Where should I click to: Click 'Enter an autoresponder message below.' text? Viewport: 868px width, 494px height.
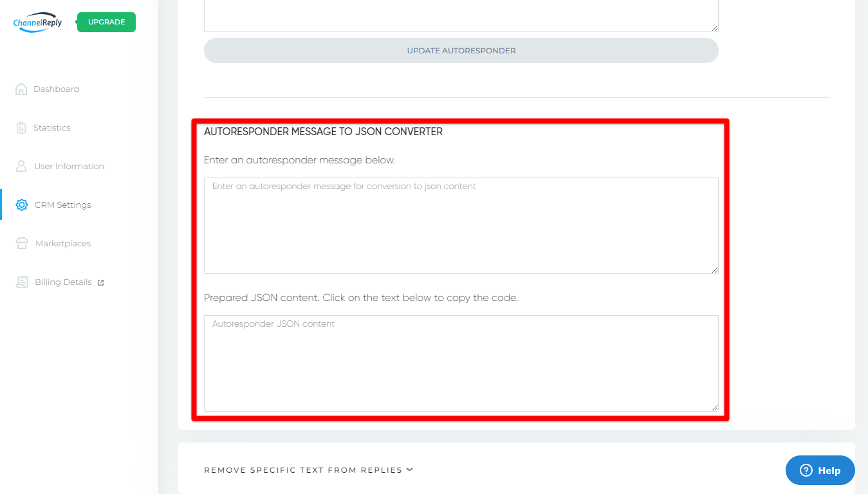coord(299,160)
